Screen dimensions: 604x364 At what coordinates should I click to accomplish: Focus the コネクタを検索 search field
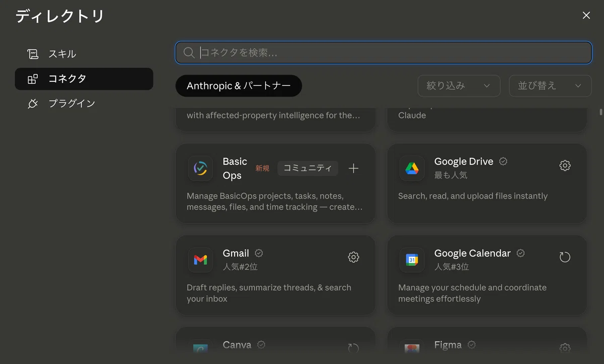pos(384,53)
